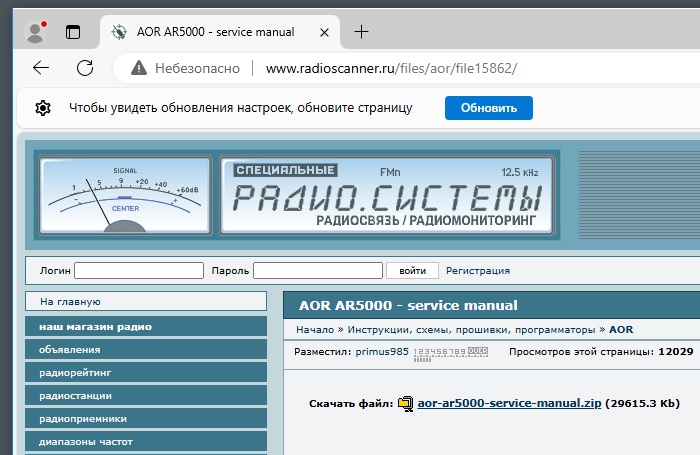Screen dimensions: 700x455
Task: Go back to the previous page
Action: click(x=41, y=68)
